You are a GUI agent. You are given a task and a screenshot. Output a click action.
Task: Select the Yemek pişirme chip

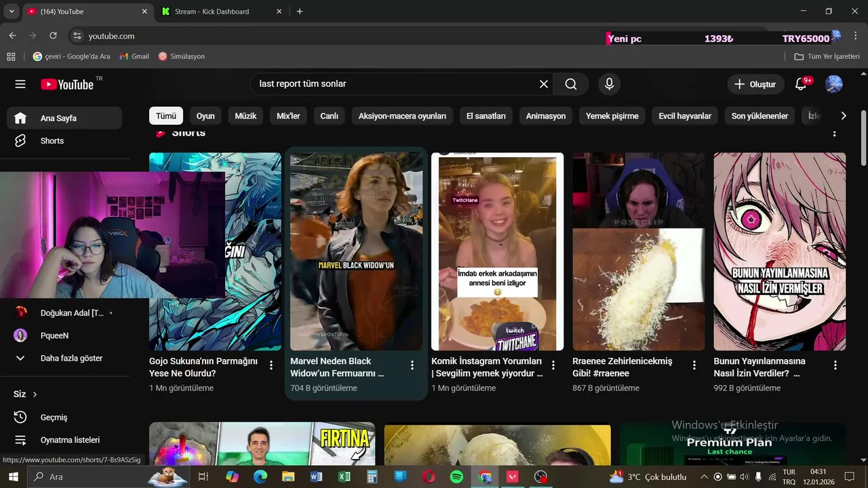pyautogui.click(x=612, y=116)
